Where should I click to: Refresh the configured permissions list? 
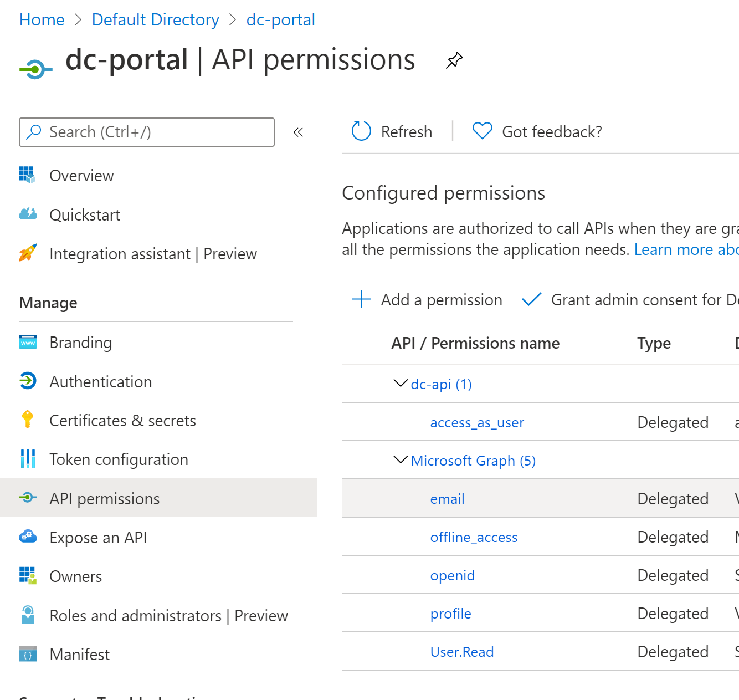391,131
